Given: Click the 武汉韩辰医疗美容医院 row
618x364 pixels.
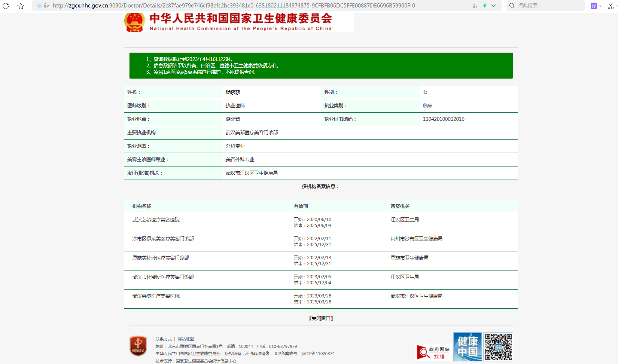Looking at the screenshot, I should point(321,299).
